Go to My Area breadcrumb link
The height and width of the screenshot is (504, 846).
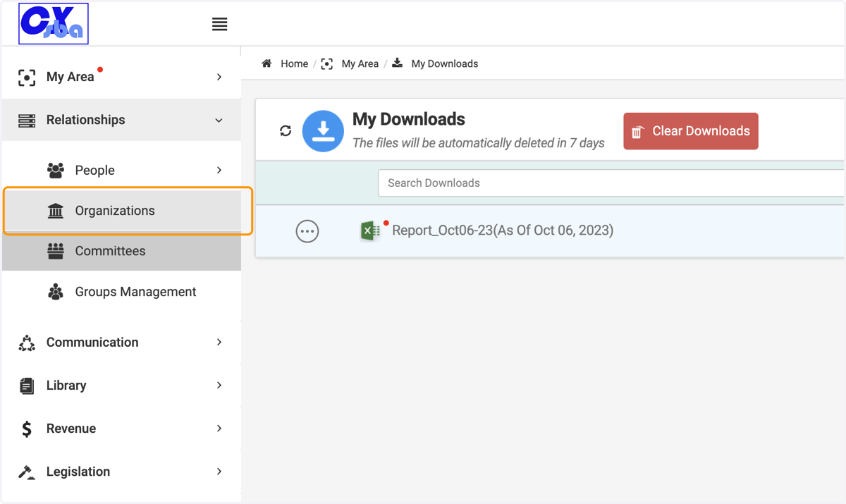pos(360,63)
